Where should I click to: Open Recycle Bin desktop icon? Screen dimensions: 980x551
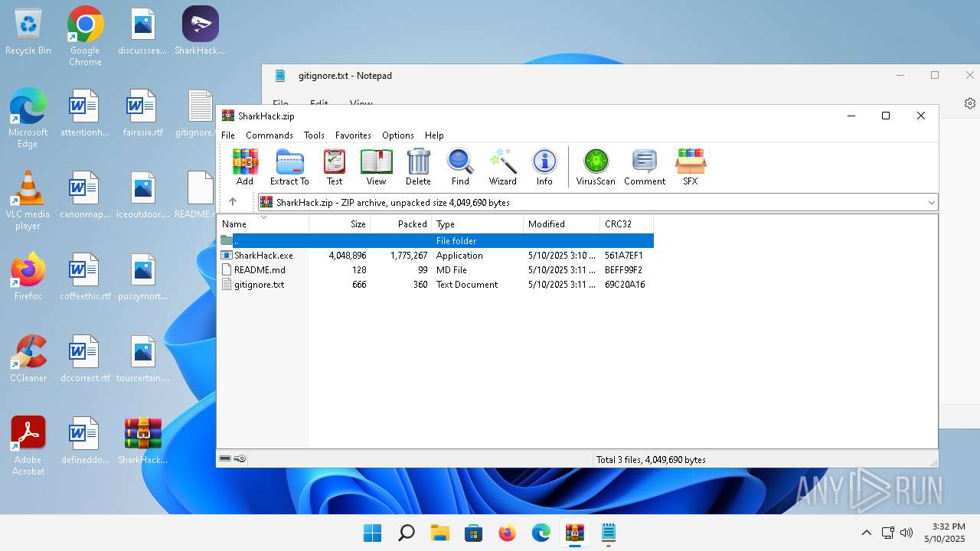[x=28, y=32]
